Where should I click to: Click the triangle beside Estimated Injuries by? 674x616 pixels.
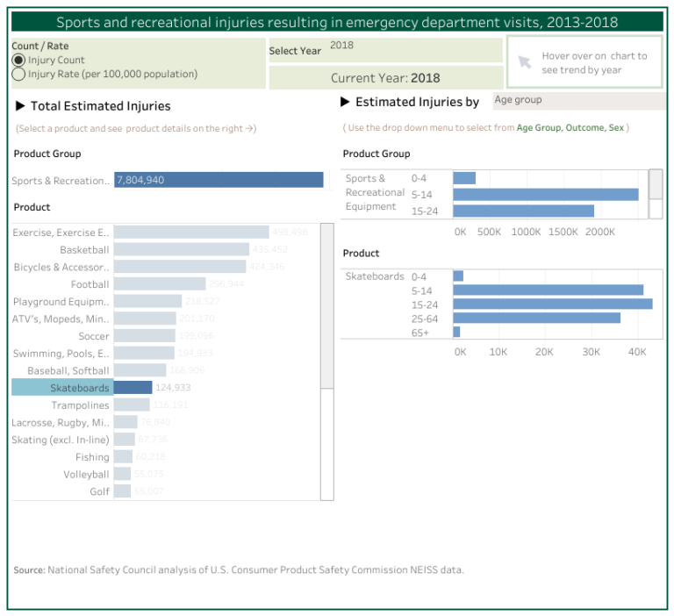(346, 103)
